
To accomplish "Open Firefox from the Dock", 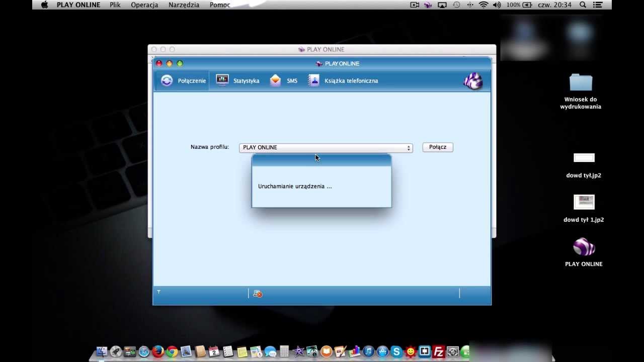I will click(158, 351).
